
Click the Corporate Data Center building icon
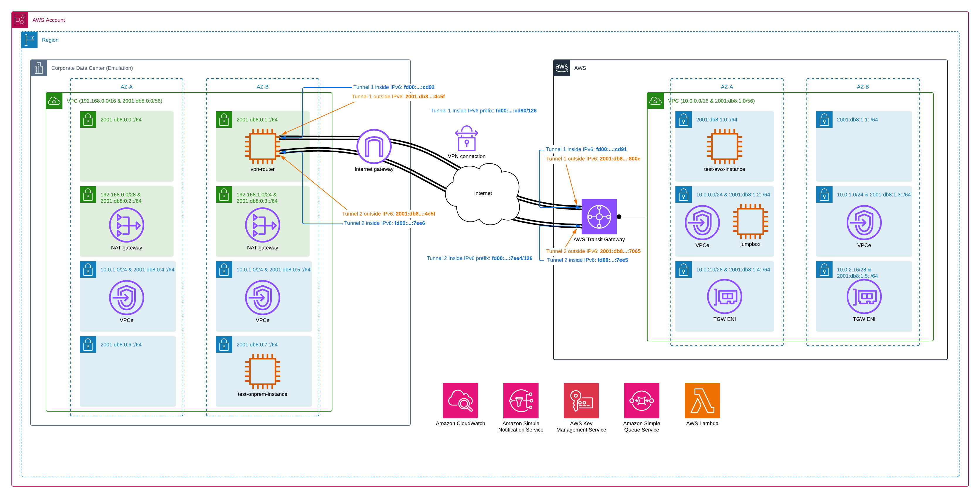coord(39,68)
